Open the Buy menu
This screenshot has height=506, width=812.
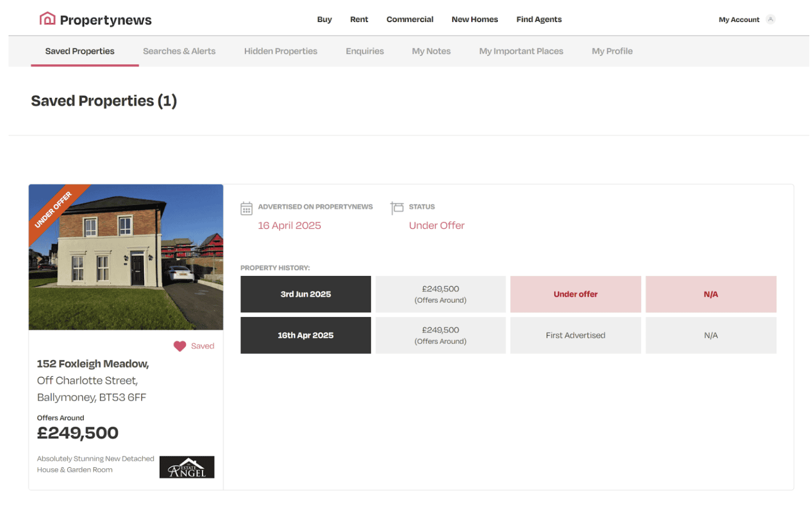pyautogui.click(x=324, y=19)
